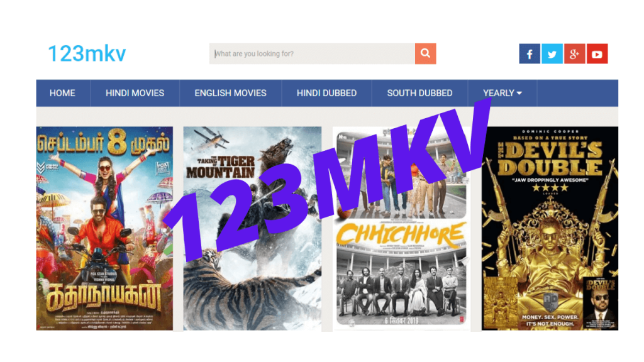Open The Devil's Double movie poster
This screenshot has width=644, height=362.
click(x=550, y=228)
